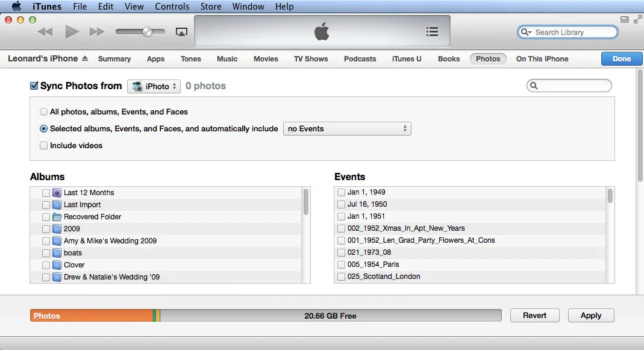Enable the Include videos checkbox
Viewport: 644px width, 350px height.
pos(43,145)
